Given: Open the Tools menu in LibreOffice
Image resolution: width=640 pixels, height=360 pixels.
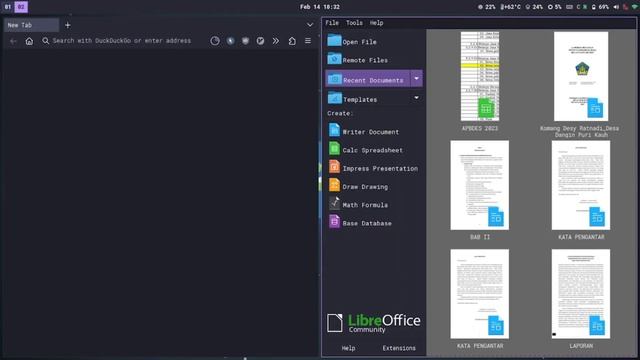Looking at the screenshot, I should coord(354,23).
